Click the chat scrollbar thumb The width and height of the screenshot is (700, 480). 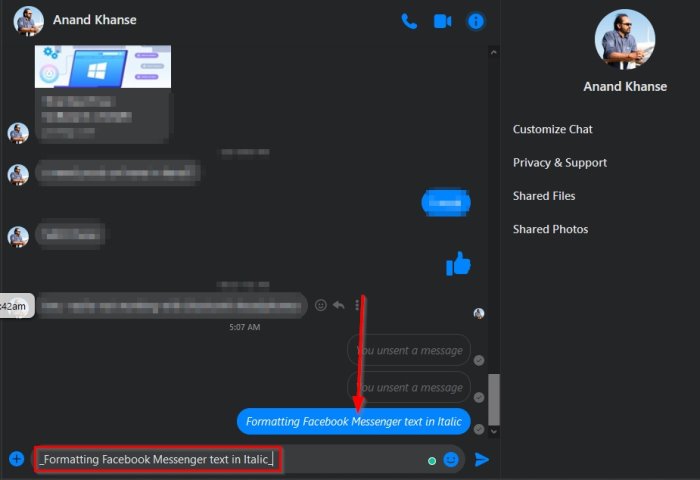click(x=493, y=400)
